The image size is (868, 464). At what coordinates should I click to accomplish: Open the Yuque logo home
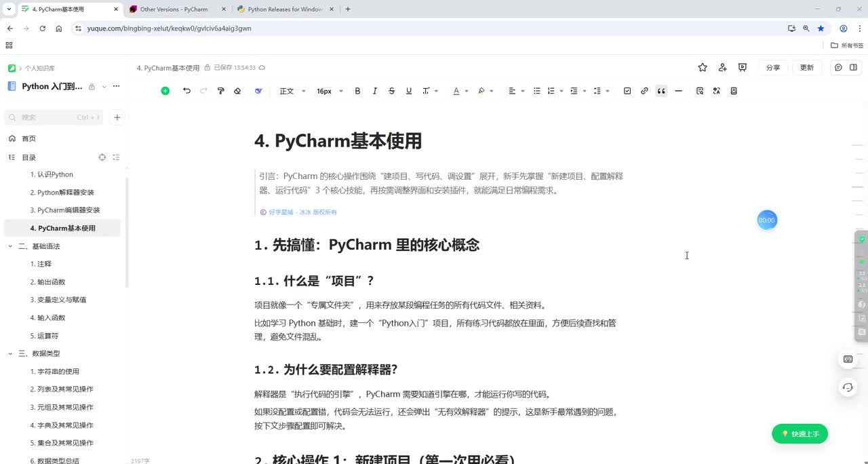12,68
